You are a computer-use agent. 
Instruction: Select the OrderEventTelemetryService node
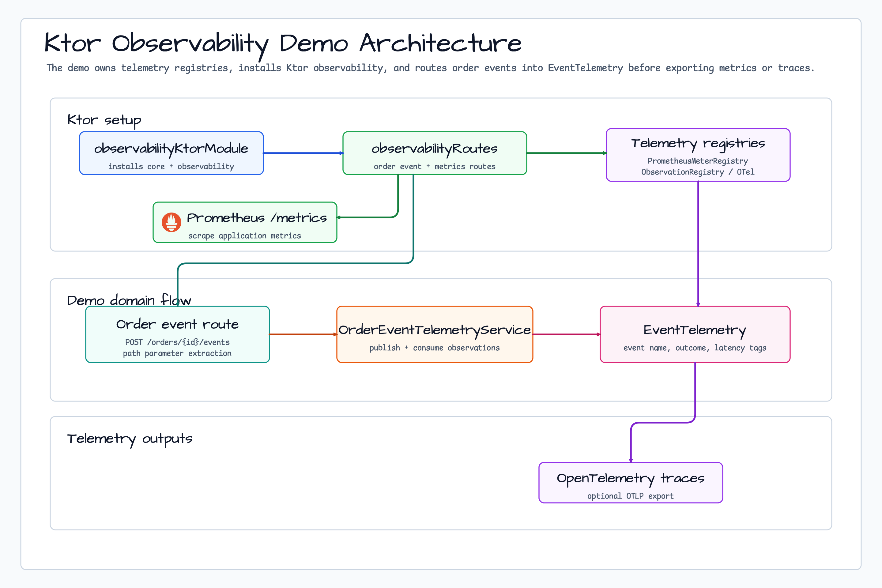[x=435, y=334]
